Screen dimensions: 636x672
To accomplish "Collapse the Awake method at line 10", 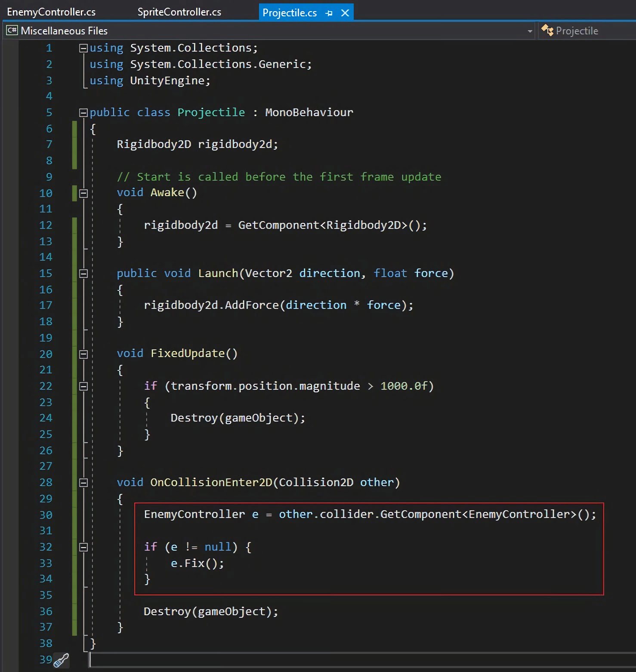I will click(83, 194).
